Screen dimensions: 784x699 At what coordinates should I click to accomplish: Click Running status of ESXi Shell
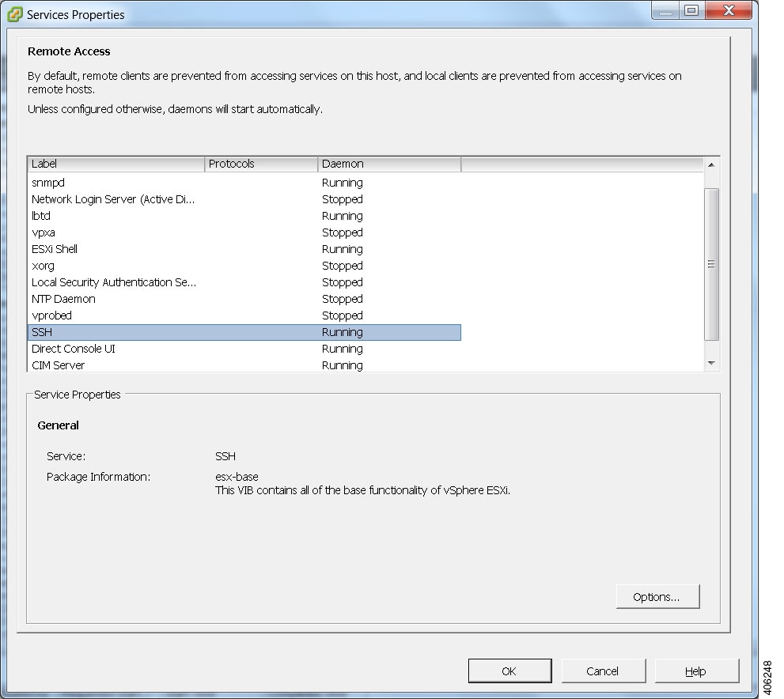[343, 249]
